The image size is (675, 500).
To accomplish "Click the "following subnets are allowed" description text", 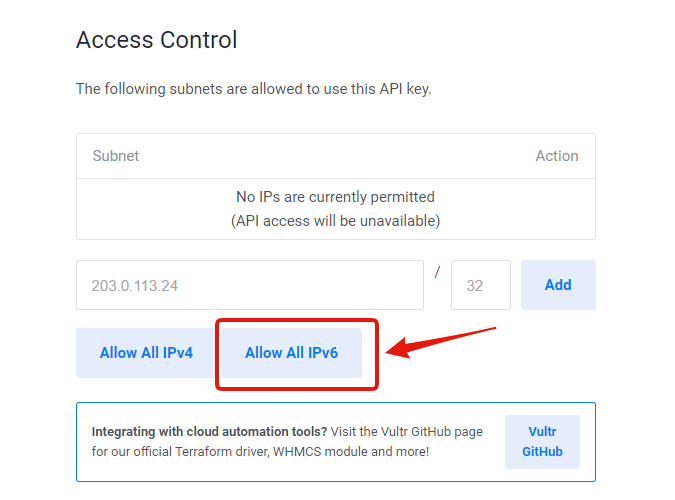I will (x=253, y=89).
